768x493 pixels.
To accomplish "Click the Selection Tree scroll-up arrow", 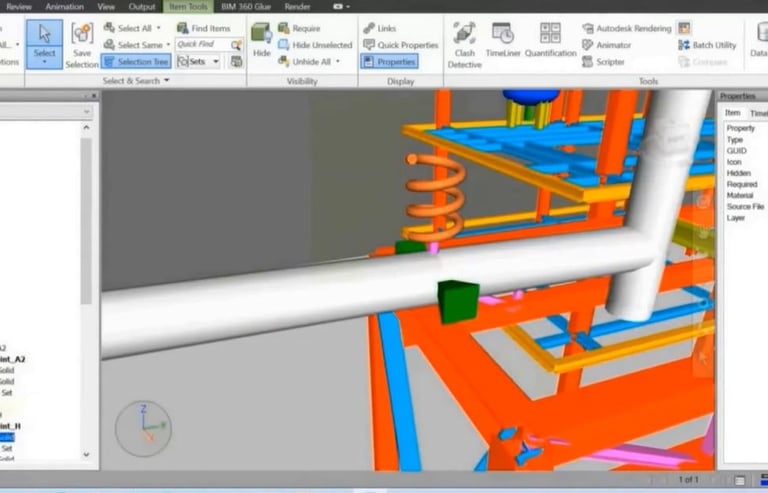I will click(86, 128).
